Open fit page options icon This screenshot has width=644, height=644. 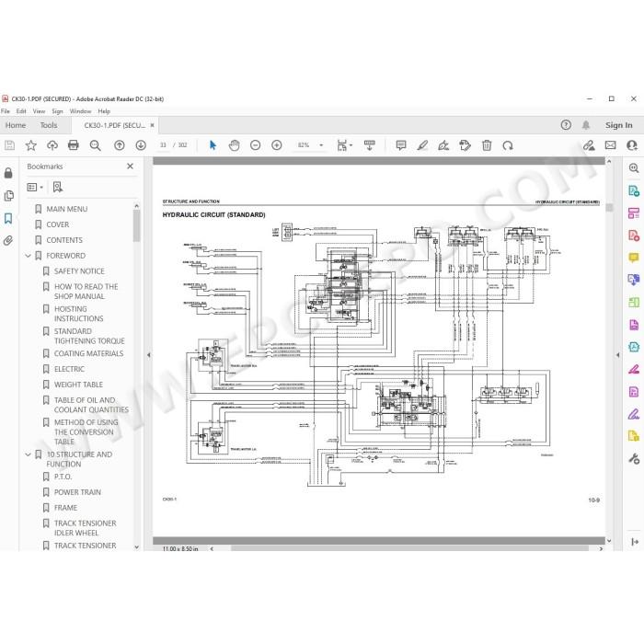pos(344,145)
